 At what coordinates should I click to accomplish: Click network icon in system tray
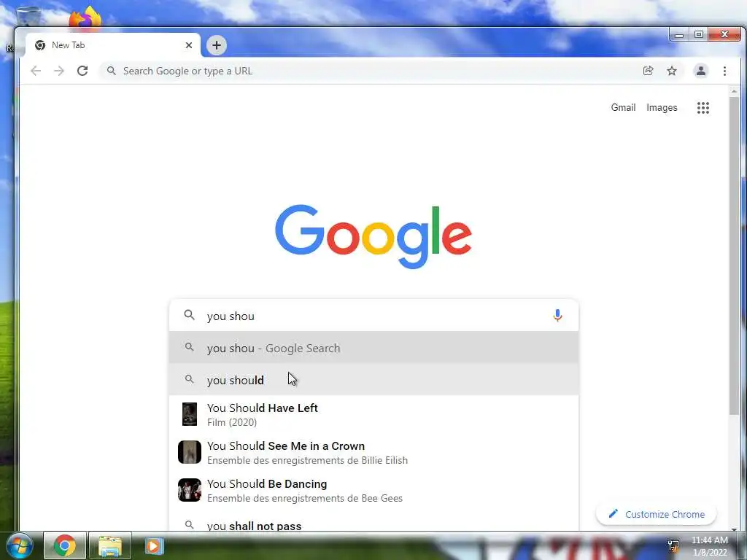673,545
